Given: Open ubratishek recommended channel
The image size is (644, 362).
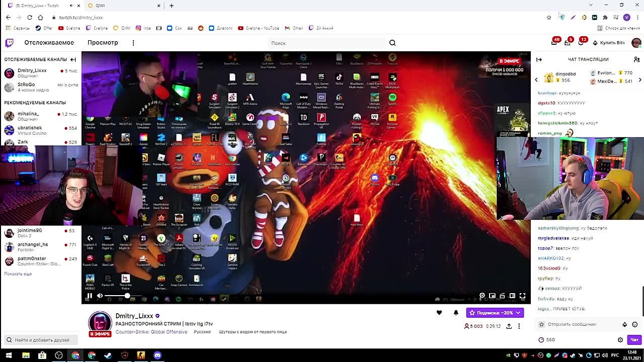Looking at the screenshot, I should coord(40,130).
